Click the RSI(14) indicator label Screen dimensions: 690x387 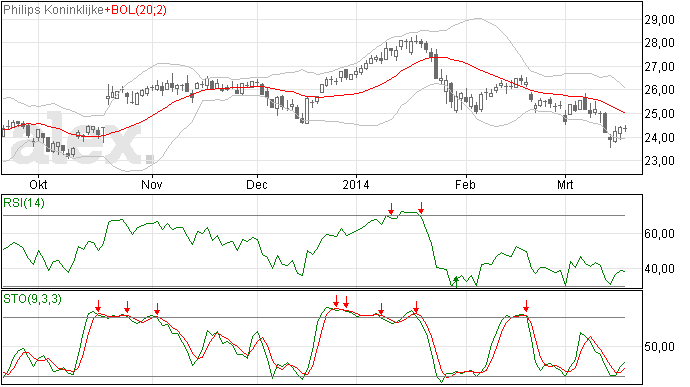[x=24, y=203]
